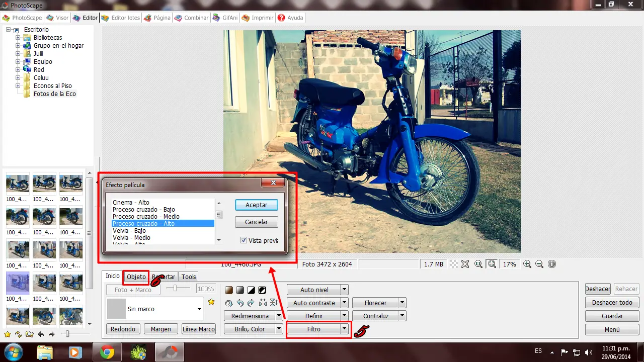Flip the photo horizontally
Screen dimensions: 644x362
click(x=263, y=303)
